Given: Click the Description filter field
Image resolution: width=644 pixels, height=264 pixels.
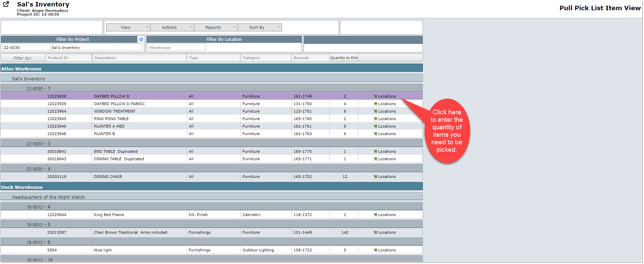Looking at the screenshot, I should 140,58.
